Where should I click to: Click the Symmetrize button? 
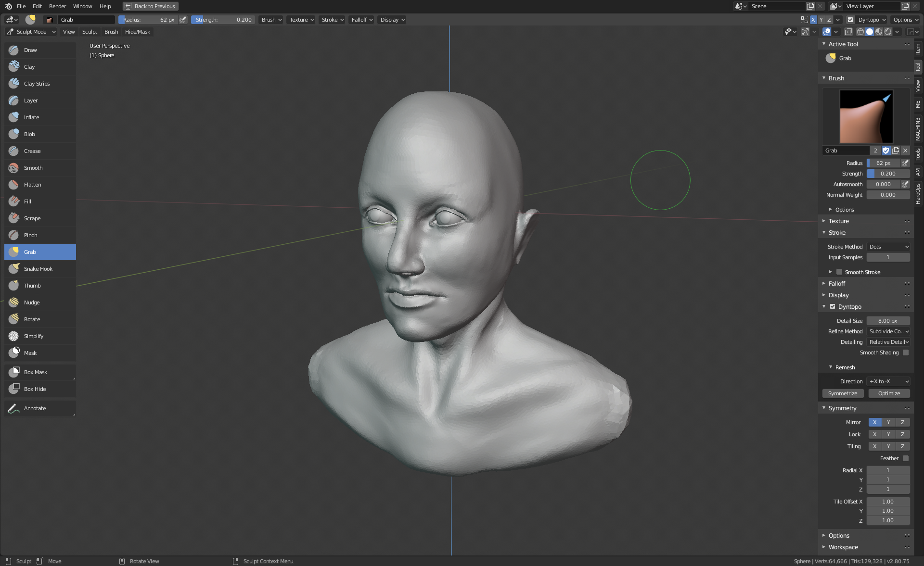pos(843,393)
